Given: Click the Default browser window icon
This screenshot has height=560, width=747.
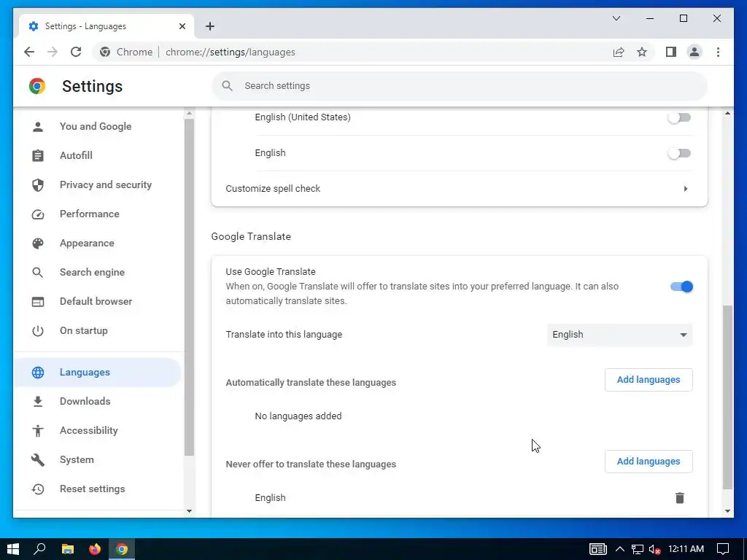Looking at the screenshot, I should tap(38, 301).
